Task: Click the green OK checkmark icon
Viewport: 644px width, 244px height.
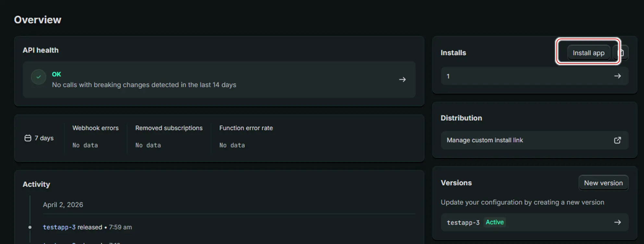Action: tap(39, 77)
